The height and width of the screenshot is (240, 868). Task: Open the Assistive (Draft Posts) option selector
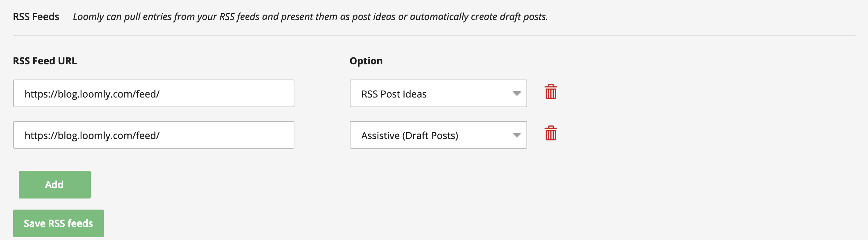(x=438, y=135)
